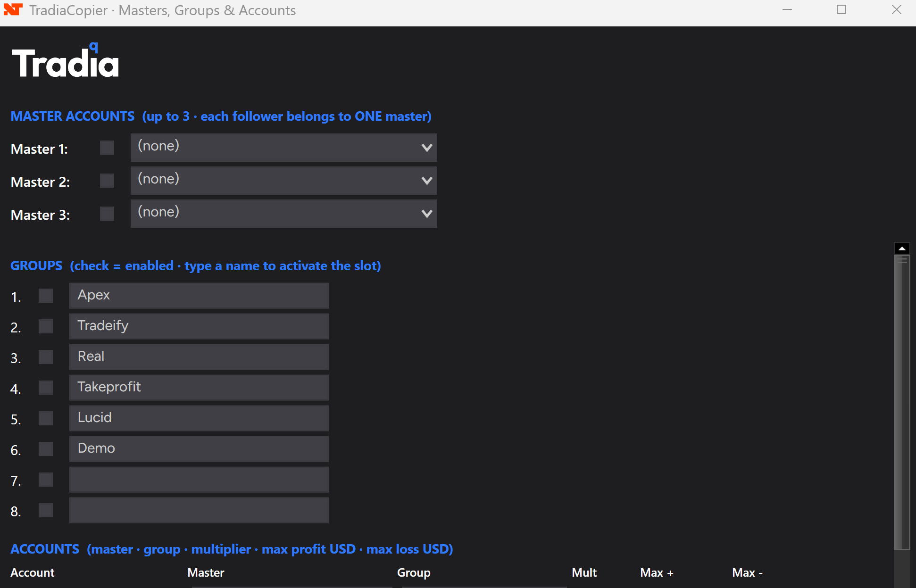Click the Master 3: label
The height and width of the screenshot is (588, 916).
40,215
